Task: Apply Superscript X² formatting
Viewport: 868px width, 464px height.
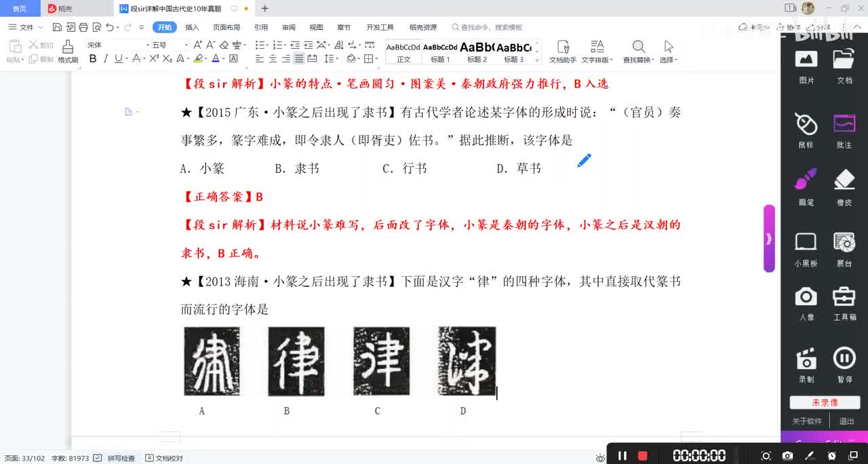Action: click(x=154, y=59)
